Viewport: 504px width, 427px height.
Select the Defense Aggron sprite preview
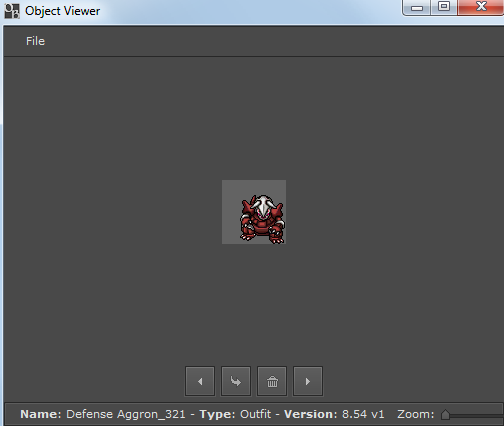pyautogui.click(x=254, y=212)
